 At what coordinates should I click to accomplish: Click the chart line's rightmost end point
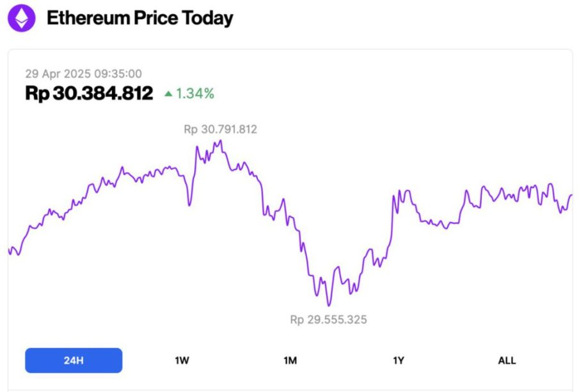pyautogui.click(x=571, y=195)
